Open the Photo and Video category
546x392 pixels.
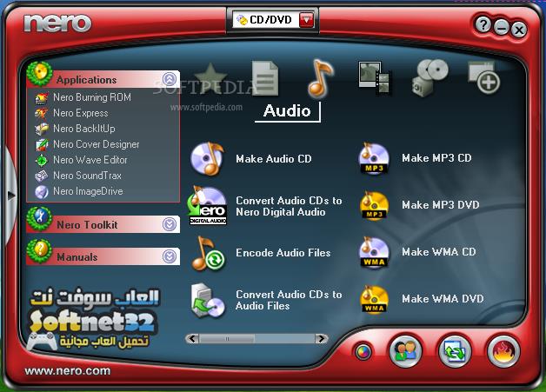coord(375,78)
